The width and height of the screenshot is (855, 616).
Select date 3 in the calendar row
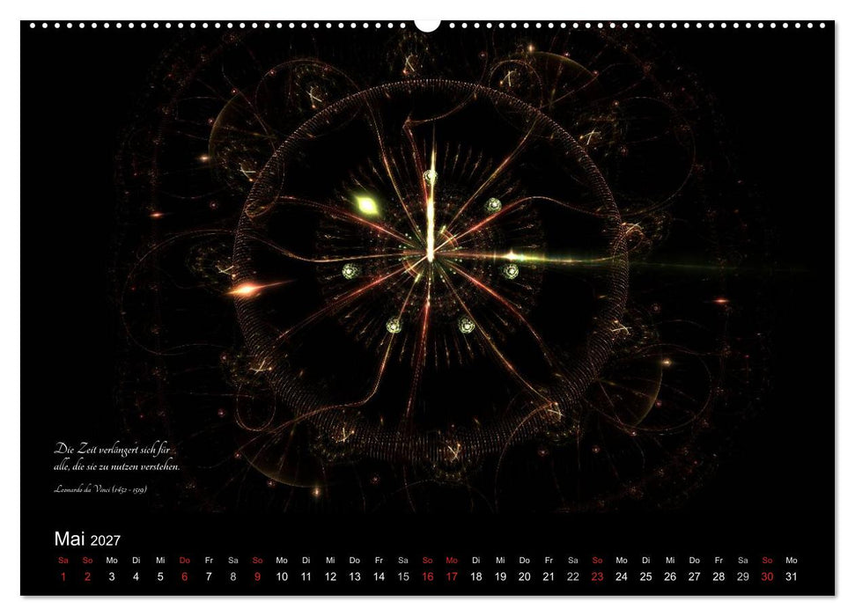coord(112,576)
